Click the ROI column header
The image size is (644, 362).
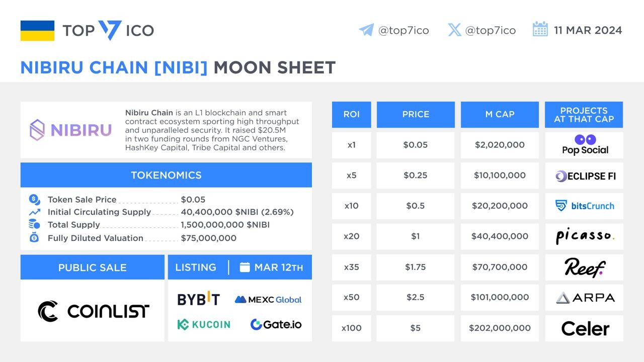click(x=351, y=114)
